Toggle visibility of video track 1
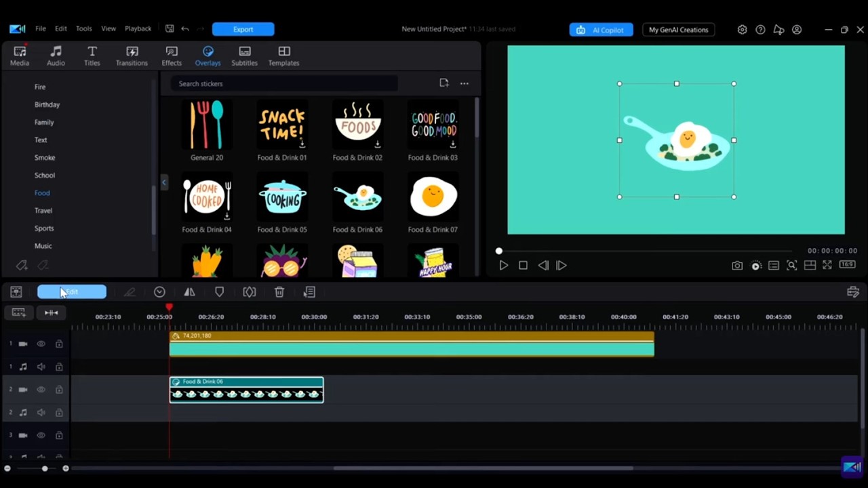Screen dimensions: 868x488 click(x=41, y=344)
